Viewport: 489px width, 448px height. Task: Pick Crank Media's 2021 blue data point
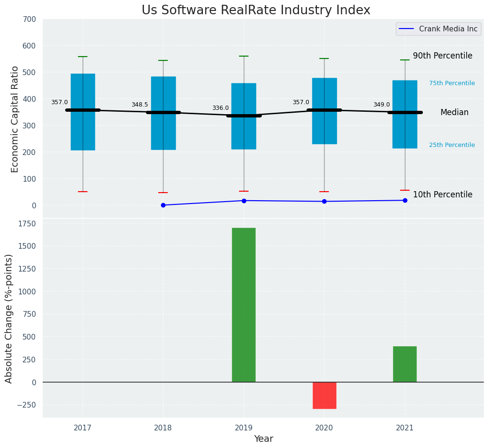click(x=405, y=200)
